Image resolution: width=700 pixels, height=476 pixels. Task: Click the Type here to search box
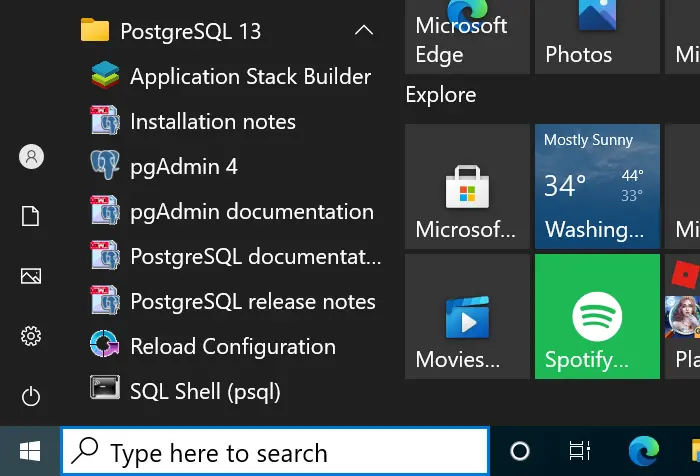275,451
